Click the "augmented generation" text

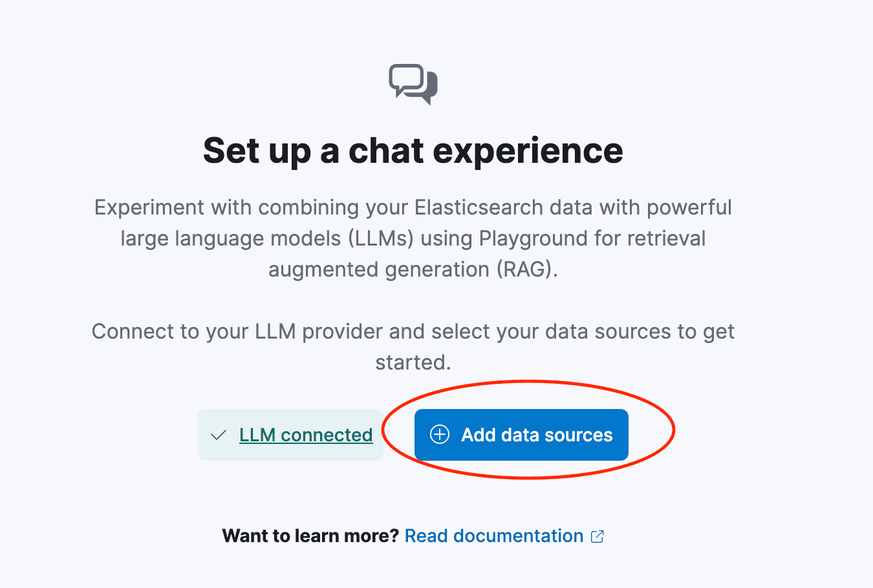point(378,269)
